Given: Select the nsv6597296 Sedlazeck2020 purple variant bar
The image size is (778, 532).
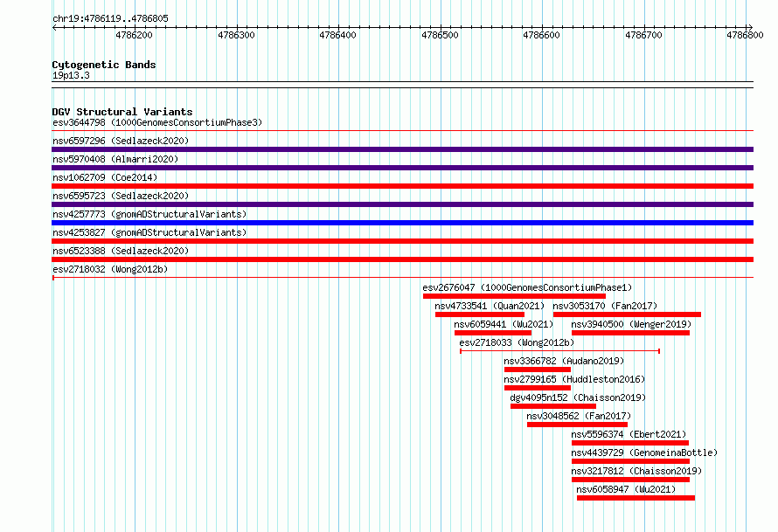Looking at the screenshot, I should 402,149.
